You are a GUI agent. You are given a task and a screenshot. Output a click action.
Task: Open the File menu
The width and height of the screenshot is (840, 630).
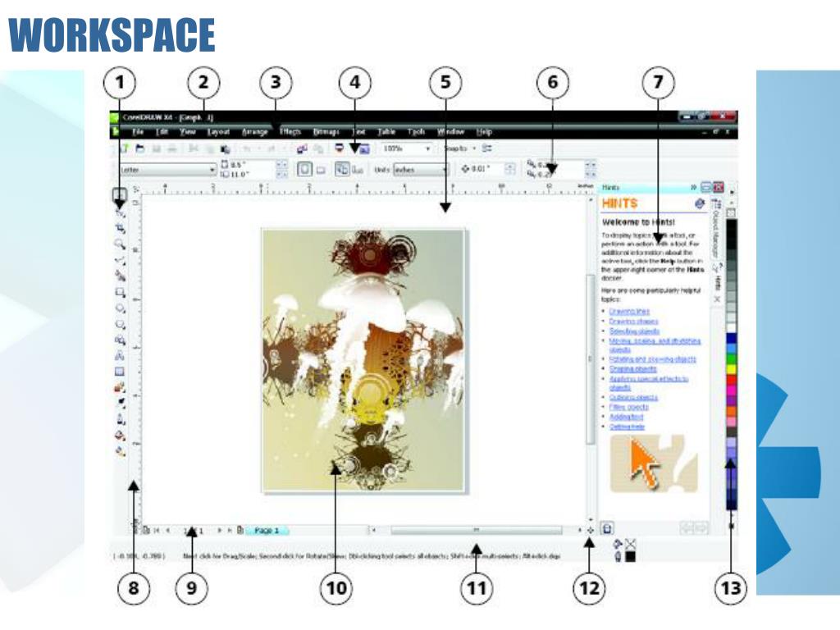[x=138, y=132]
